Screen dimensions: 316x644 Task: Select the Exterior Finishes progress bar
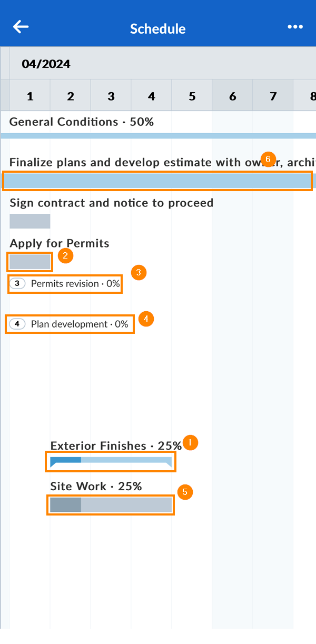pos(111,462)
